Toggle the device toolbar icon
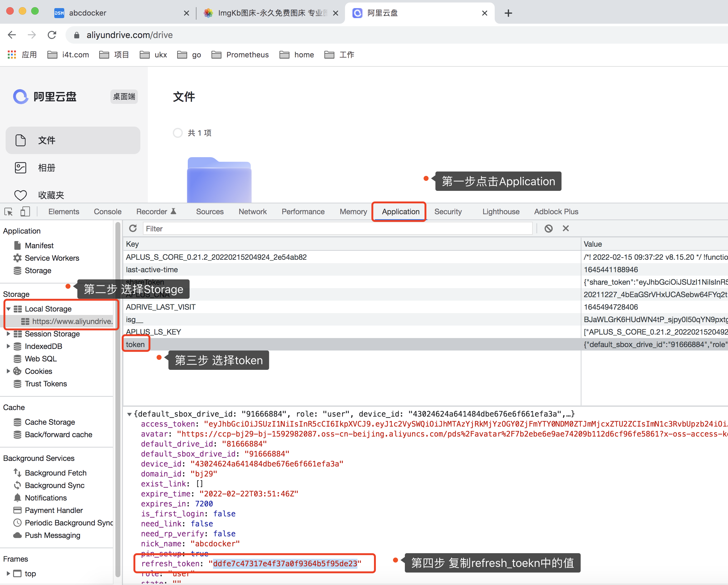Screen dimensions: 728x585 pos(25,212)
